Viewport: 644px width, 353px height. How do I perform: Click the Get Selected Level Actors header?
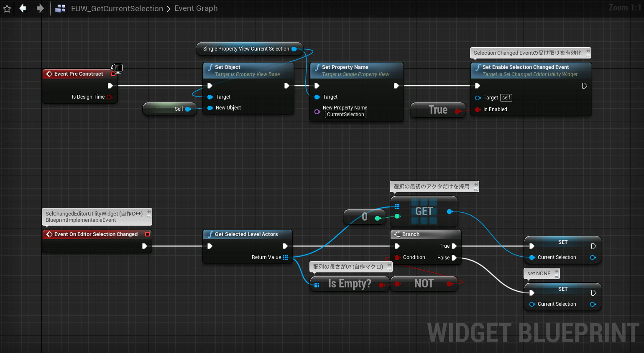click(248, 234)
